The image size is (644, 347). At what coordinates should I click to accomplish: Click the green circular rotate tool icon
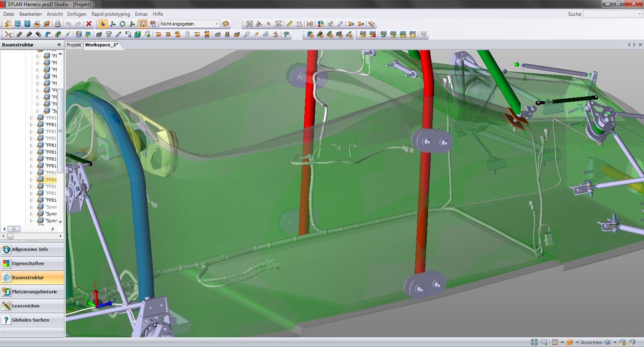[x=122, y=24]
